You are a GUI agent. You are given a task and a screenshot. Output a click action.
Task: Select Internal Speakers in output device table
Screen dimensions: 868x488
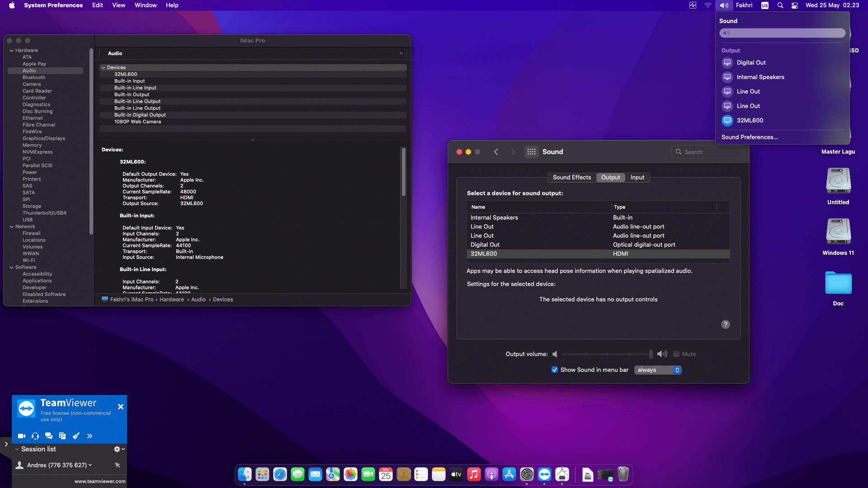(598, 218)
